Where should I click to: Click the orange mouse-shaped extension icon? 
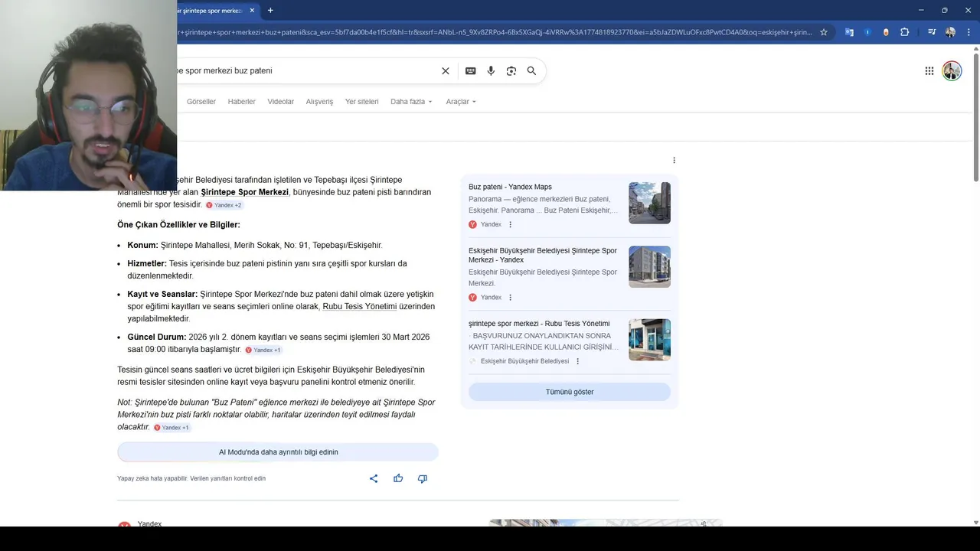(886, 32)
